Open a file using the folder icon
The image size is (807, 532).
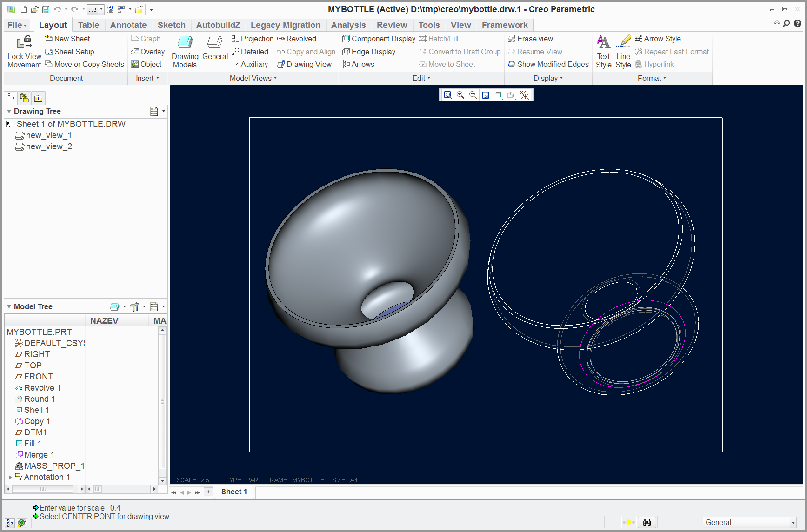(x=34, y=9)
